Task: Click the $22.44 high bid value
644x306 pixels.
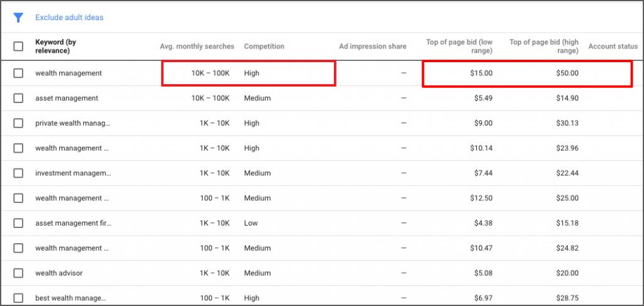Action: tap(567, 173)
